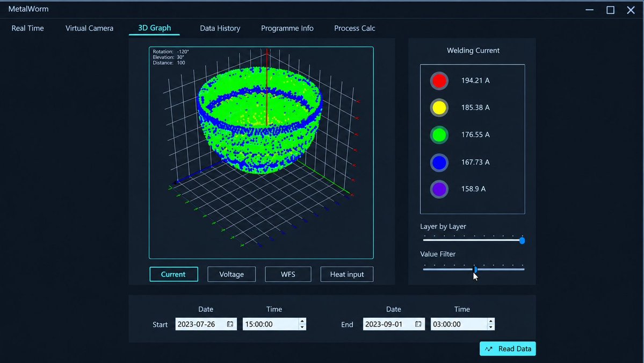
Task: Open the Start date calendar picker icon
Action: pyautogui.click(x=230, y=324)
